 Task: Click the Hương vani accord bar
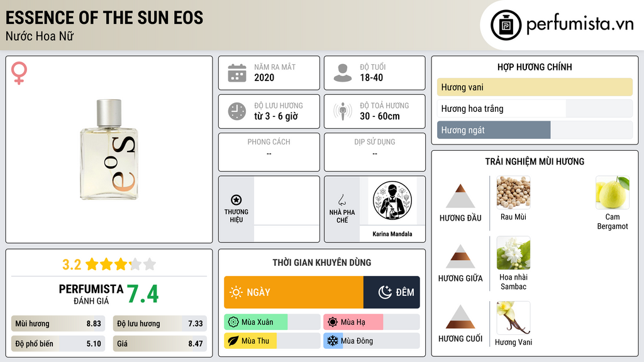(535, 87)
